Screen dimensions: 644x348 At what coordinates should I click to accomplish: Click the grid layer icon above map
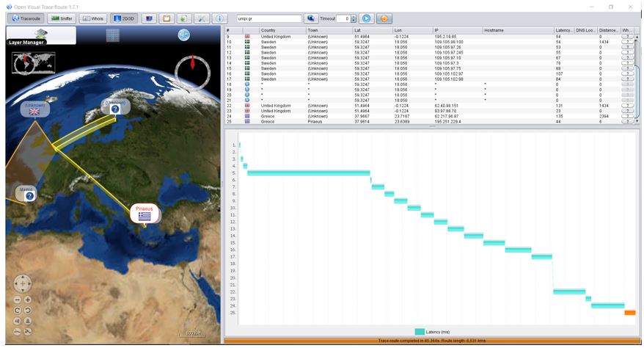click(112, 35)
